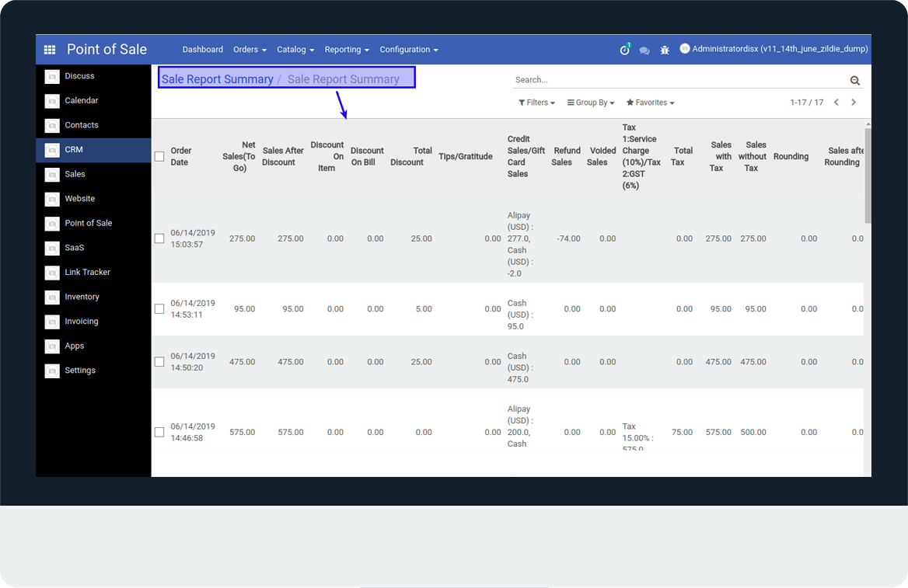Image resolution: width=908 pixels, height=588 pixels.
Task: Click the Point of Sale sidebar icon
Action: (52, 224)
